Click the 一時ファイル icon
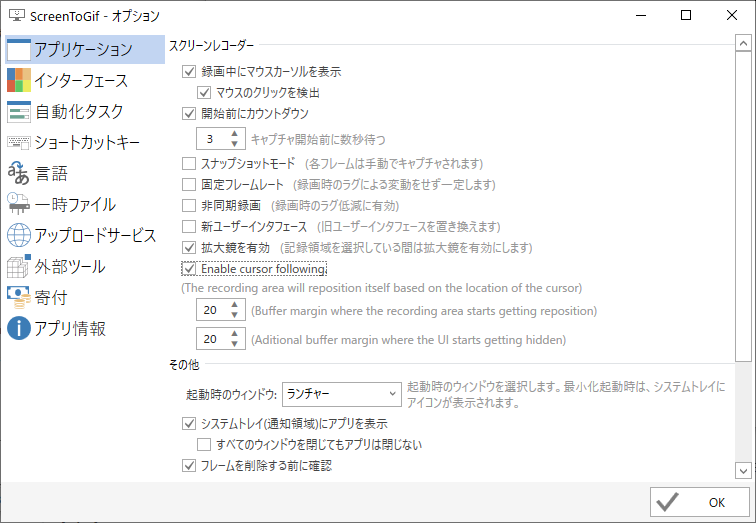Screen dimensions: 756x523 [19, 204]
